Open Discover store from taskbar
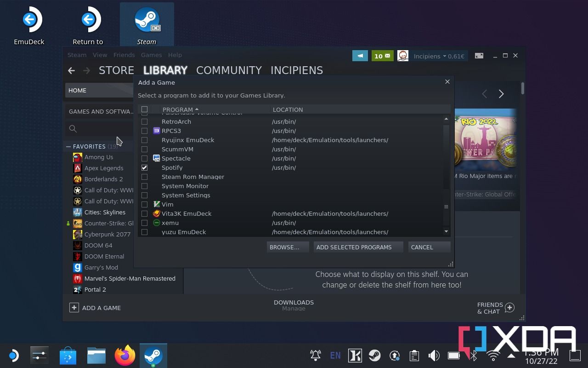The height and width of the screenshot is (368, 588). pos(68,356)
